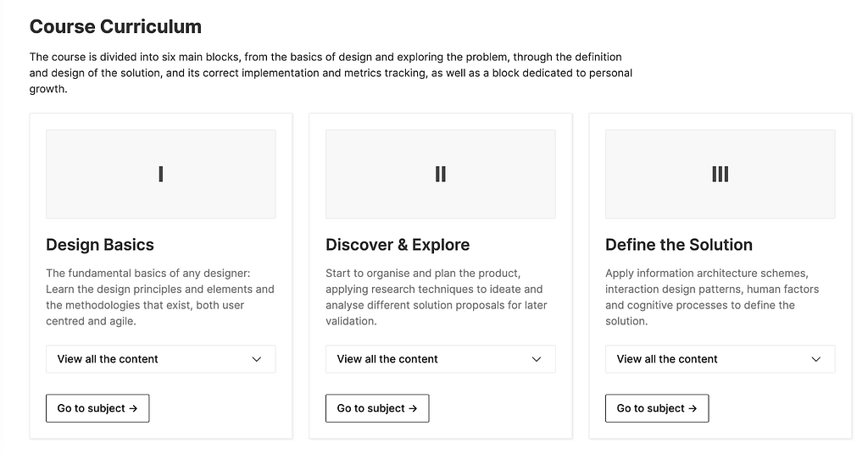Open the Design Basics "Go to subject" button

coord(97,408)
